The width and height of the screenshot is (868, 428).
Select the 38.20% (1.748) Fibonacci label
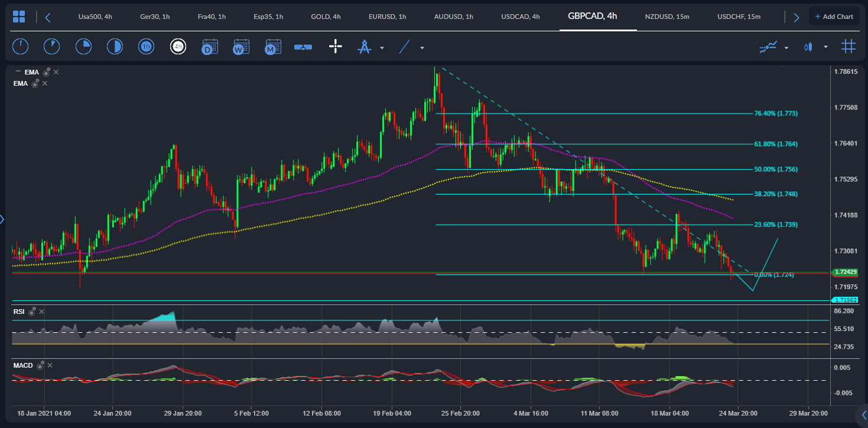click(776, 194)
